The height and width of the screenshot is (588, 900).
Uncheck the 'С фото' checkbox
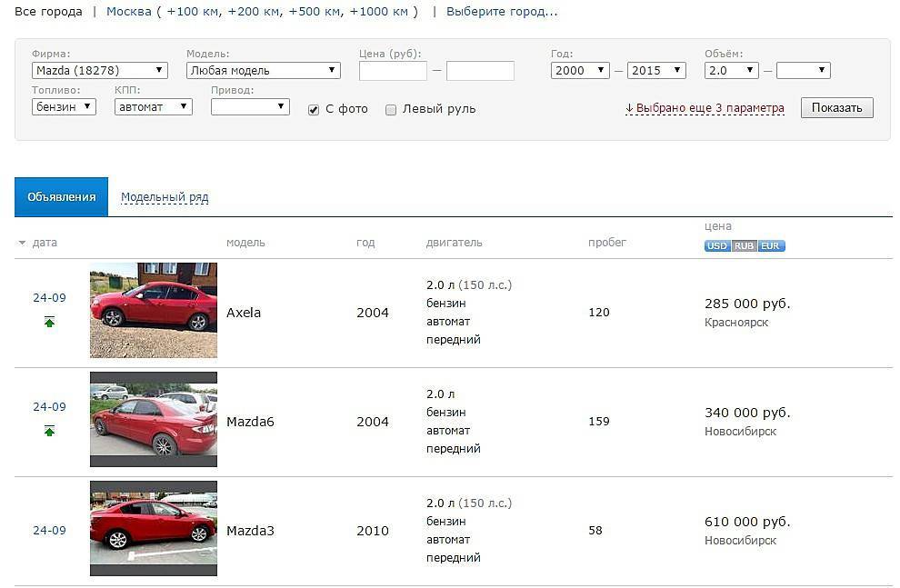(x=314, y=110)
